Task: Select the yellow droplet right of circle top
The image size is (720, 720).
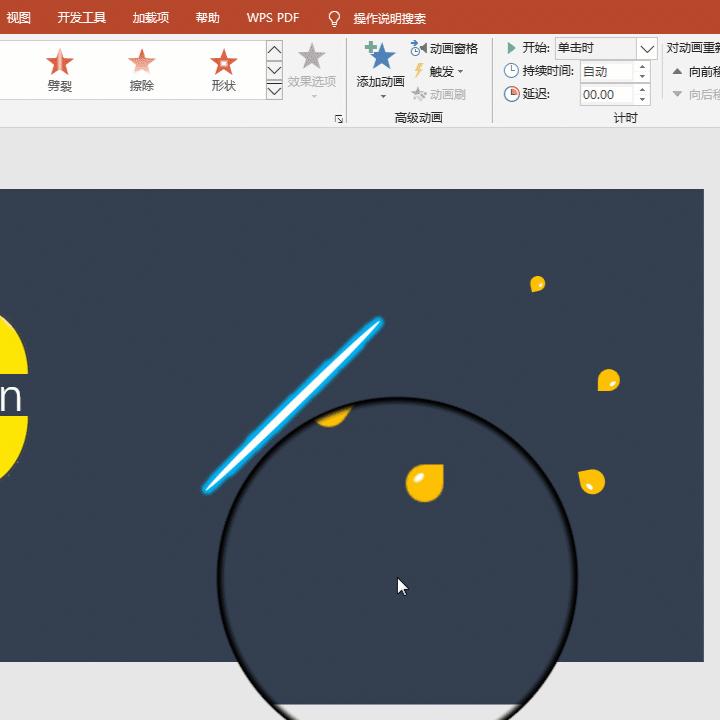Action: 608,380
